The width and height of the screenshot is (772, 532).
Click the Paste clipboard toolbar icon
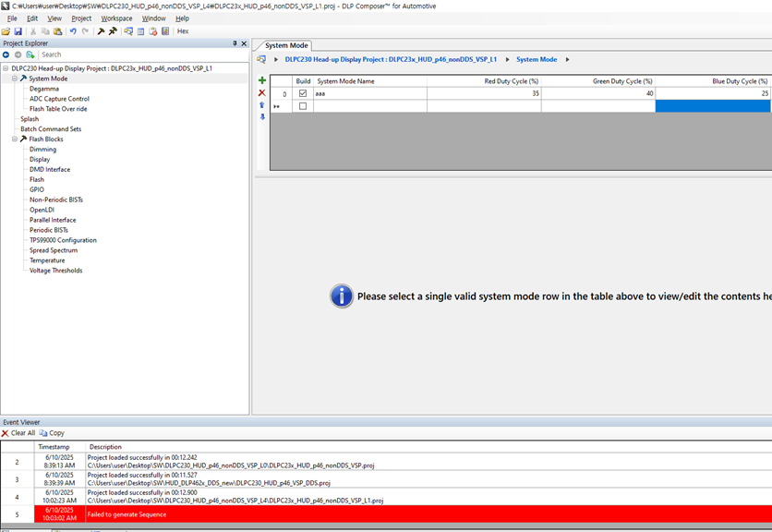point(57,31)
